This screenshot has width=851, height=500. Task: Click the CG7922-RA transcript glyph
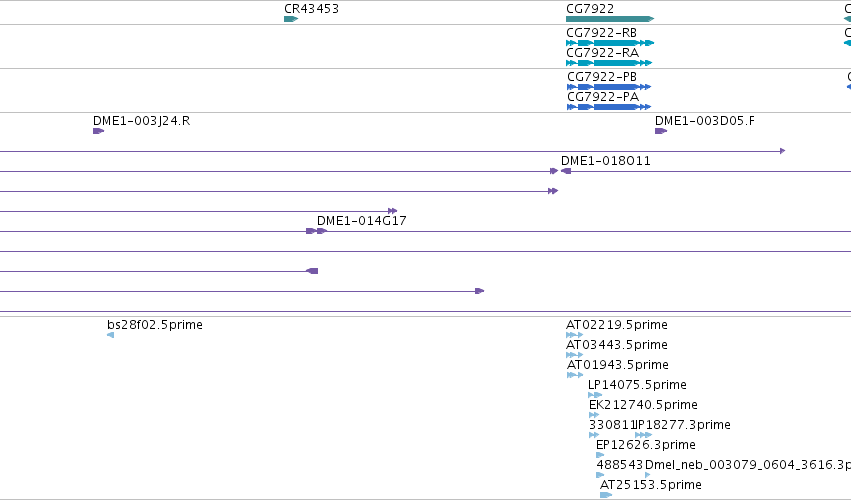click(609, 63)
